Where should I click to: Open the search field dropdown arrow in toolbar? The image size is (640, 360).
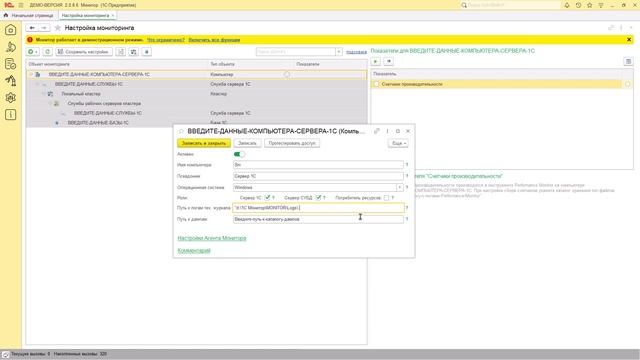(x=338, y=52)
